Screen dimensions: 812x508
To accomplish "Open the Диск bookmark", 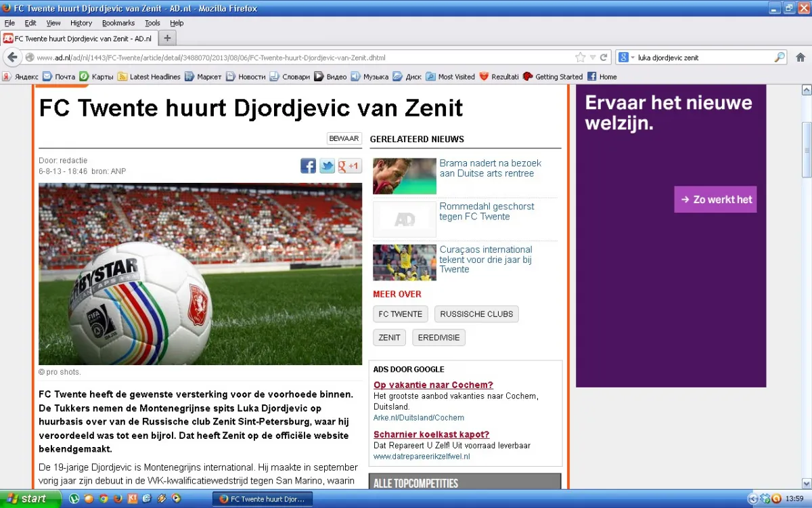I will coord(407,77).
